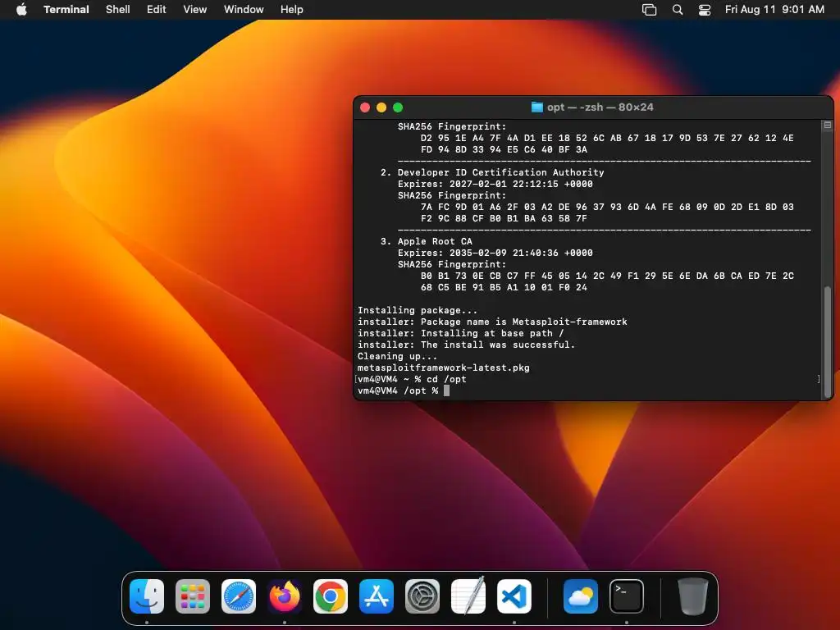This screenshot has height=630, width=840.
Task: Click the active 'vm4@VM4 /opt %' prompt
Action: [398, 390]
